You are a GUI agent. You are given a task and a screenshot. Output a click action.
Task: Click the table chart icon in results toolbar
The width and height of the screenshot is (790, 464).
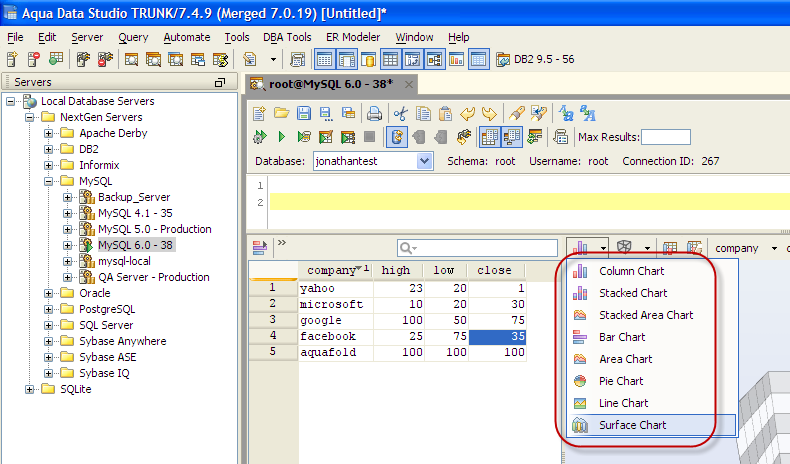click(670, 247)
